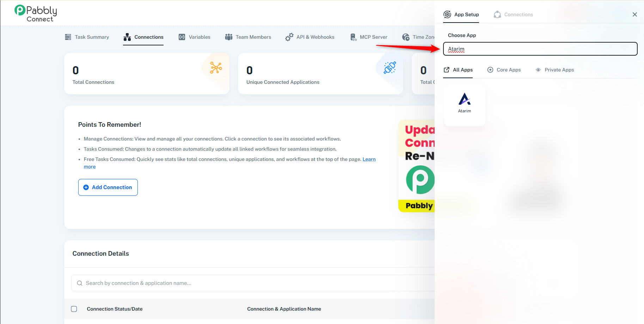Click the App Setup gear icon
The image size is (644, 324).
click(x=447, y=14)
